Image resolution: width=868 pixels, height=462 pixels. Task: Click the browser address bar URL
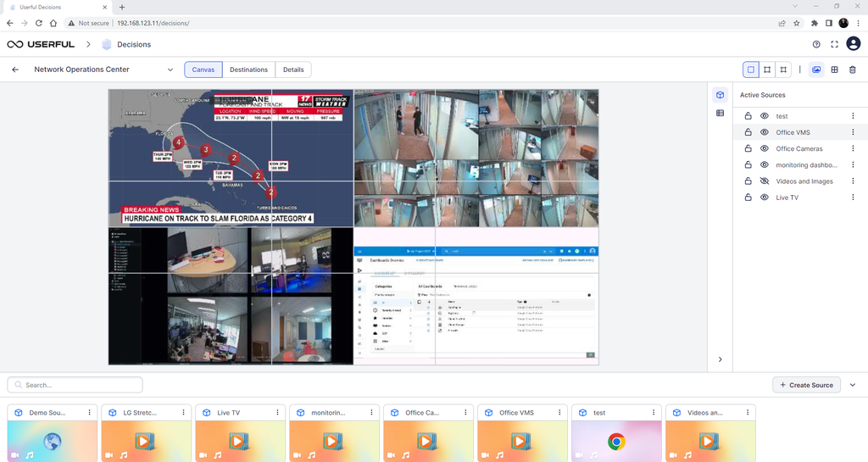pos(153,23)
